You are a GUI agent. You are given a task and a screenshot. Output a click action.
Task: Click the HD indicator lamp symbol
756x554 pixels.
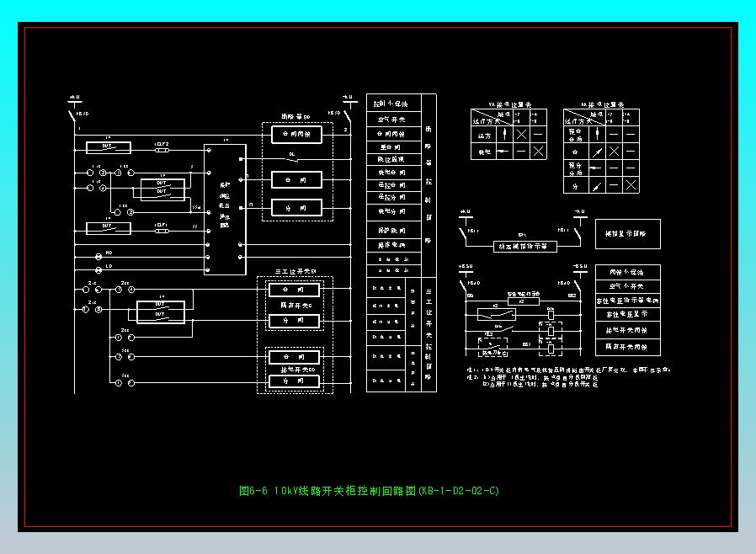coord(98,256)
